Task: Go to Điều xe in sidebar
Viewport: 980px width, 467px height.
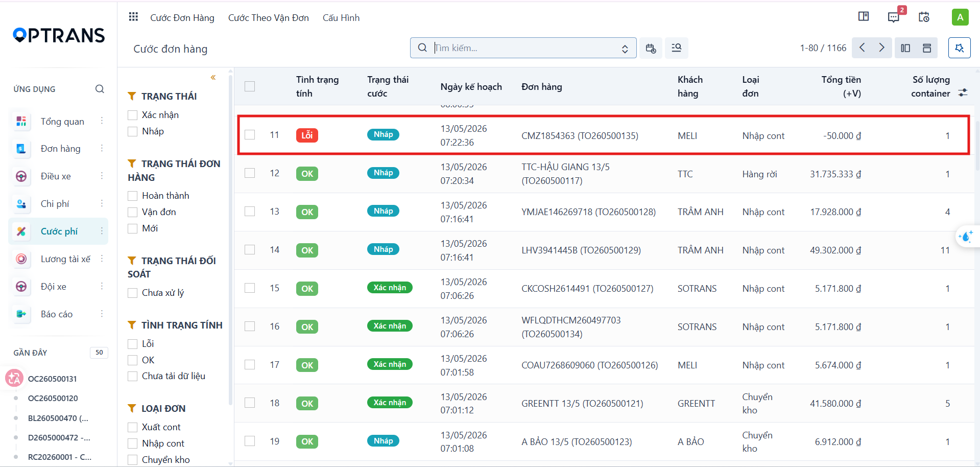Action: (56, 176)
